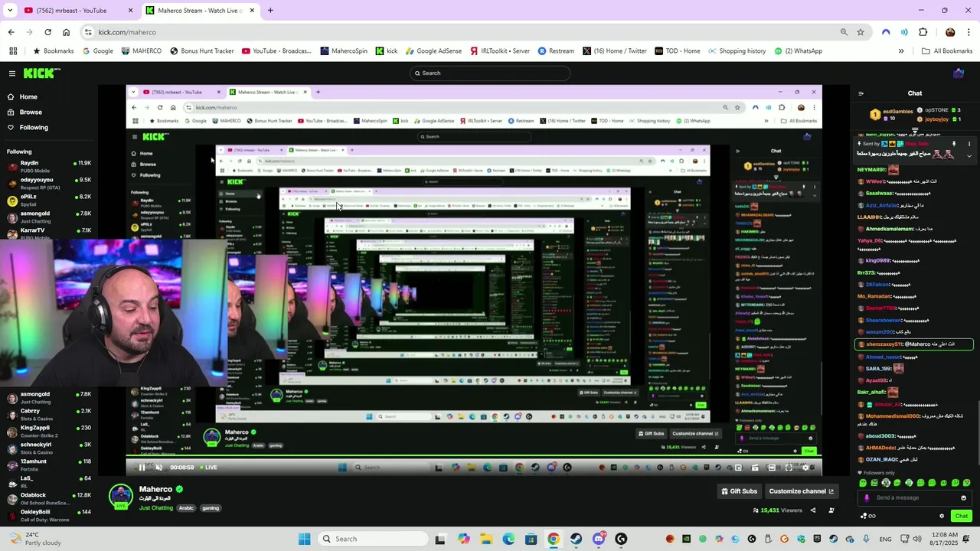This screenshot has width=980, height=551.
Task: Open Chrome from Windows taskbar
Action: point(554,539)
